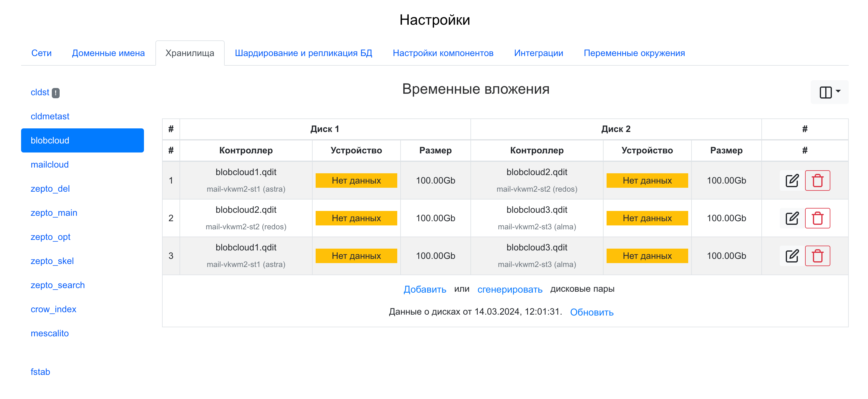Screen dimensions: 868x399
Task: Open Переменные окружения tab
Action: click(634, 53)
